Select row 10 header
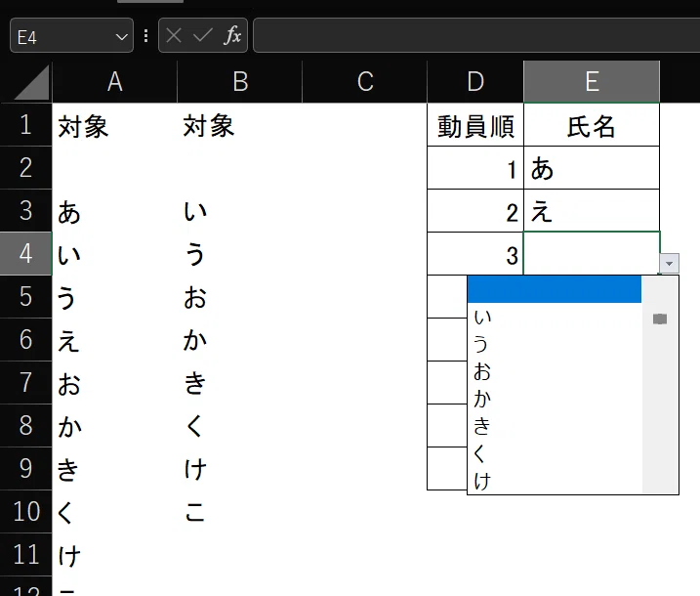 pos(26,511)
